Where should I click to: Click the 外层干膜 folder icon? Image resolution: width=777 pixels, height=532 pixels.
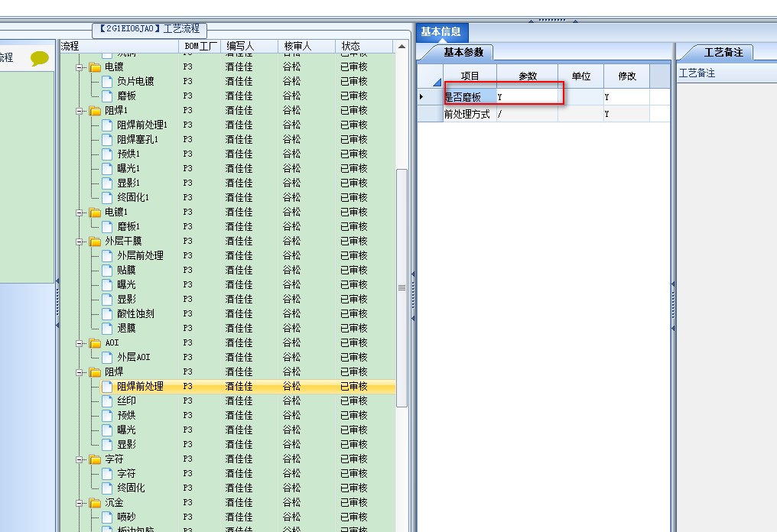coord(95,242)
